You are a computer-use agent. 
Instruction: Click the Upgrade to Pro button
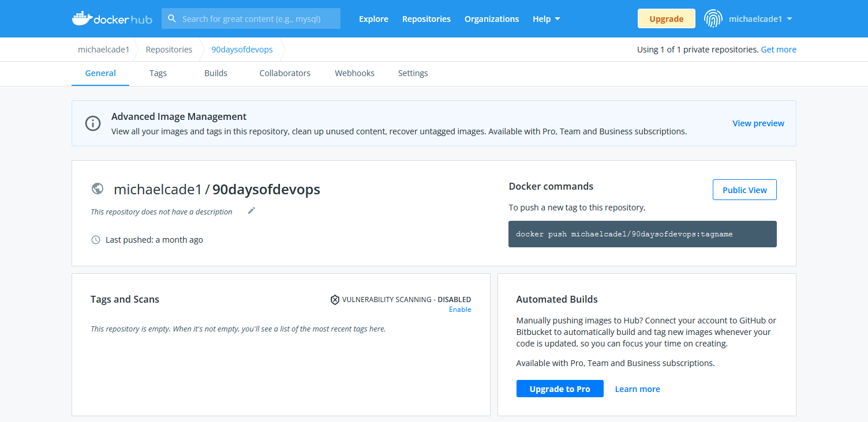(560, 389)
